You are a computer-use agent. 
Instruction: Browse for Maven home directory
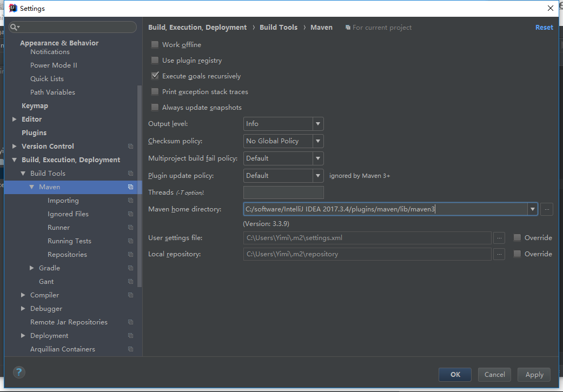pyautogui.click(x=546, y=209)
